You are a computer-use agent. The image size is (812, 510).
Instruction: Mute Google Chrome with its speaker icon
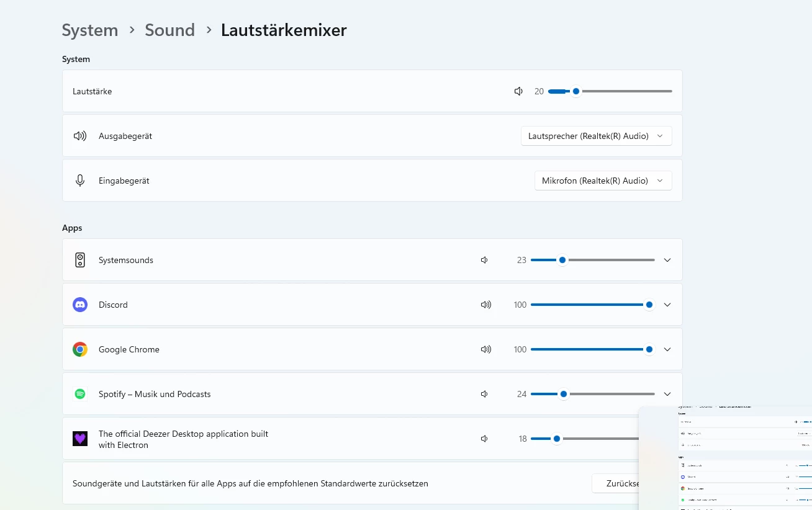point(485,349)
